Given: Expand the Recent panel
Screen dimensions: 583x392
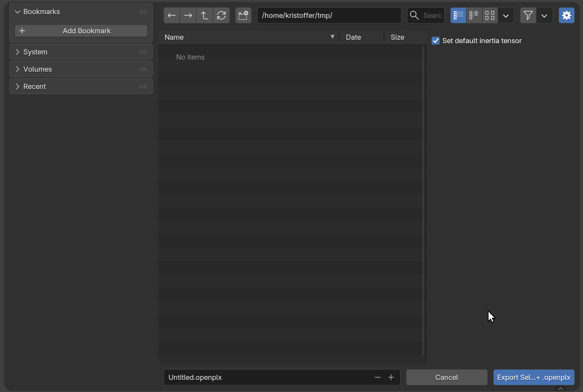Looking at the screenshot, I should (x=18, y=86).
